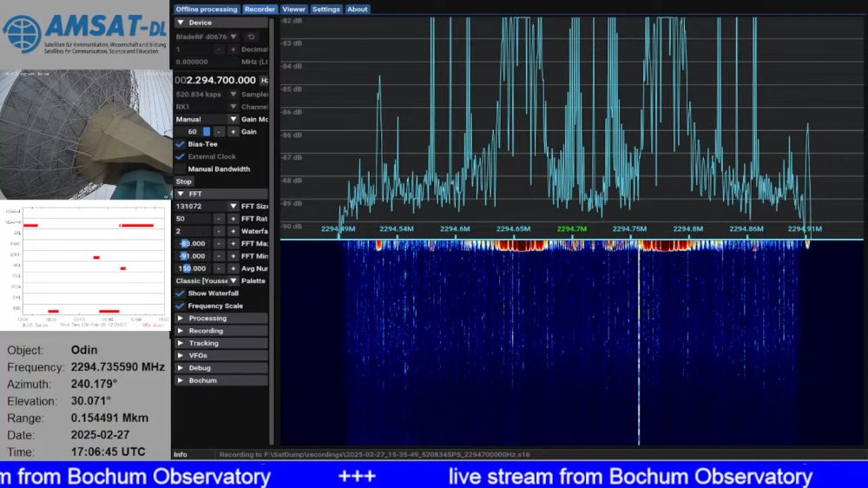The image size is (868, 488).
Task: Open the FFT Size dropdown showing 131072
Action: point(233,207)
